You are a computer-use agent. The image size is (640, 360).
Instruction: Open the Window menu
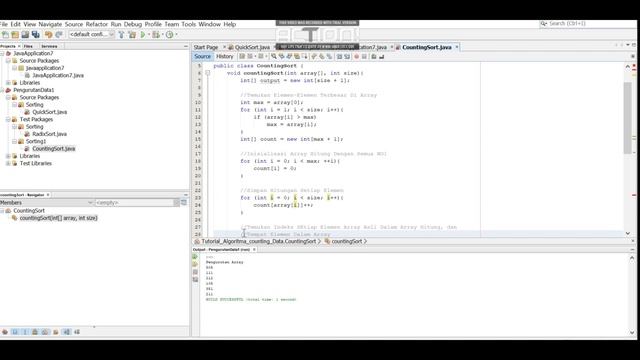[209, 24]
